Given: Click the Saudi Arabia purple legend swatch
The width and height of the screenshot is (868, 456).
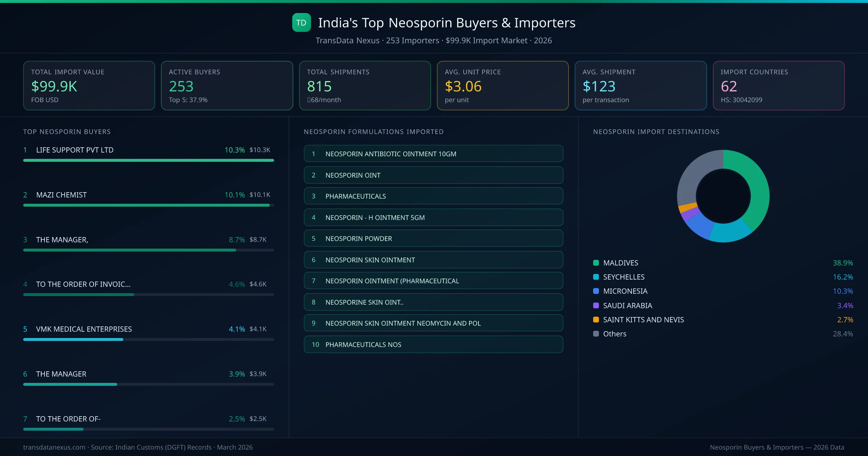Looking at the screenshot, I should coord(596,305).
